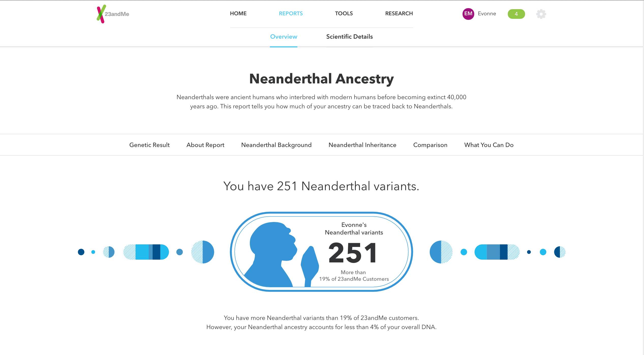The image size is (644, 355).
Task: Jump to the Genetic Result section
Action: point(149,145)
